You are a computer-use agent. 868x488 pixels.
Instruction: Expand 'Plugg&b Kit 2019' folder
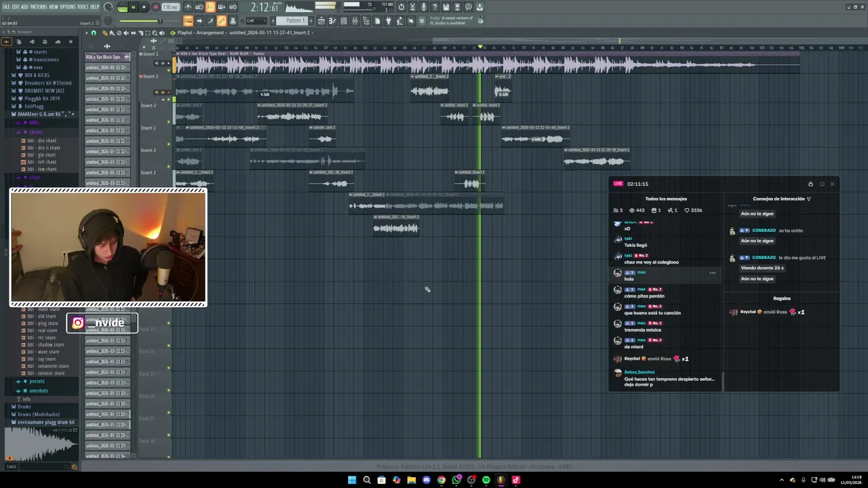pyautogui.click(x=42, y=98)
